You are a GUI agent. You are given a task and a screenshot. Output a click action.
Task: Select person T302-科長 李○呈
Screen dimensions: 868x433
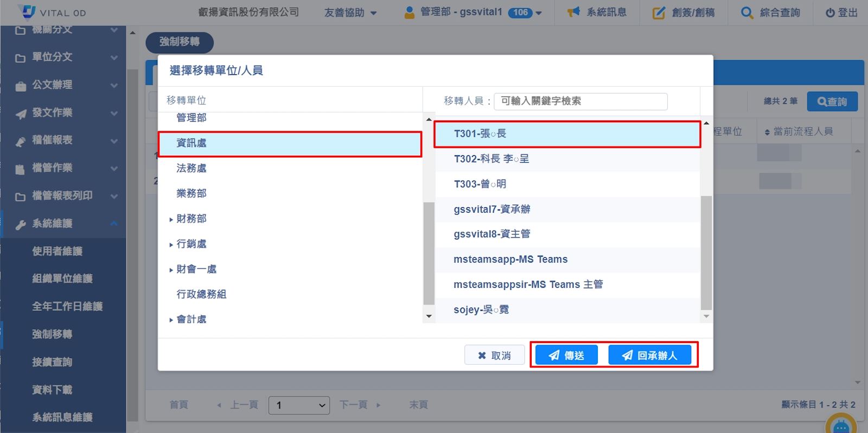[491, 159]
